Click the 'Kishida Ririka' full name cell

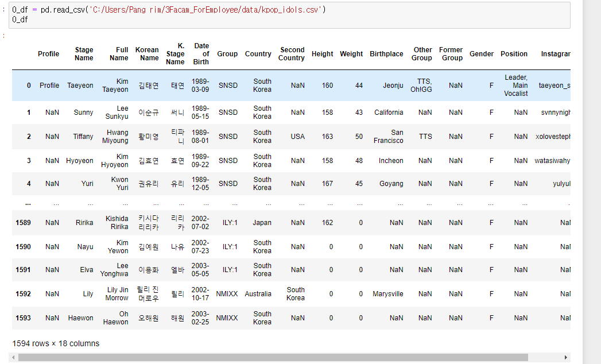[x=117, y=222]
